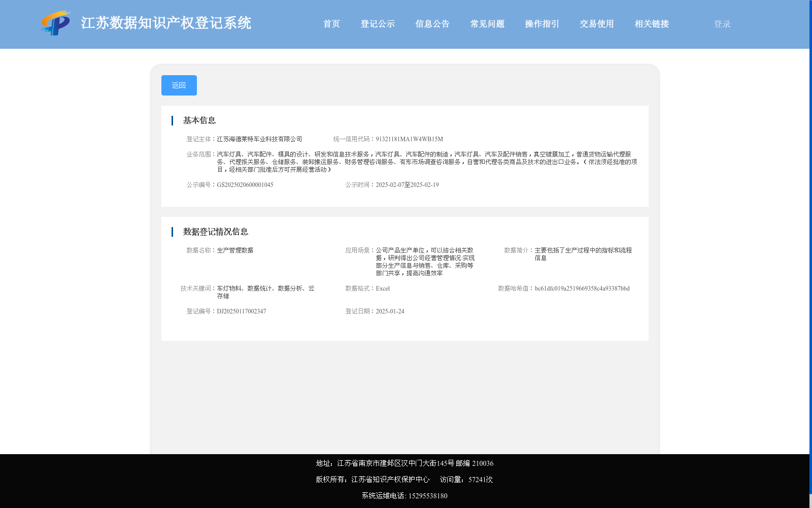
Task: Open the 信息公告 menu item
Action: [x=432, y=24]
